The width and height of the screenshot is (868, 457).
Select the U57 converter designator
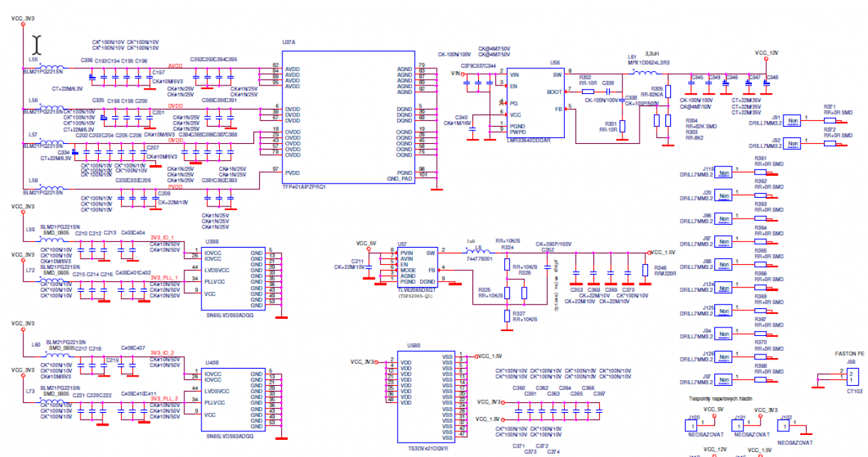point(402,243)
